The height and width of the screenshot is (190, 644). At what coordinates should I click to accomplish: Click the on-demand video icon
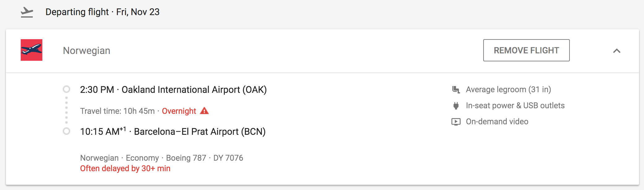pos(456,122)
